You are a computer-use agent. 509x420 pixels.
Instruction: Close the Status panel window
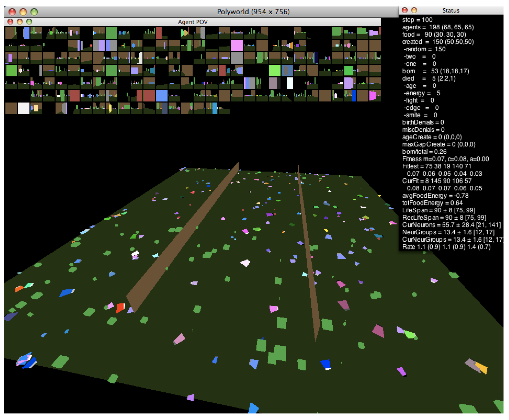[405, 10]
